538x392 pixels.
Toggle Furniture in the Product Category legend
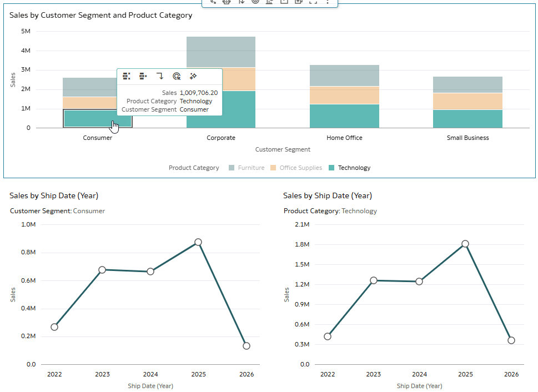click(247, 168)
